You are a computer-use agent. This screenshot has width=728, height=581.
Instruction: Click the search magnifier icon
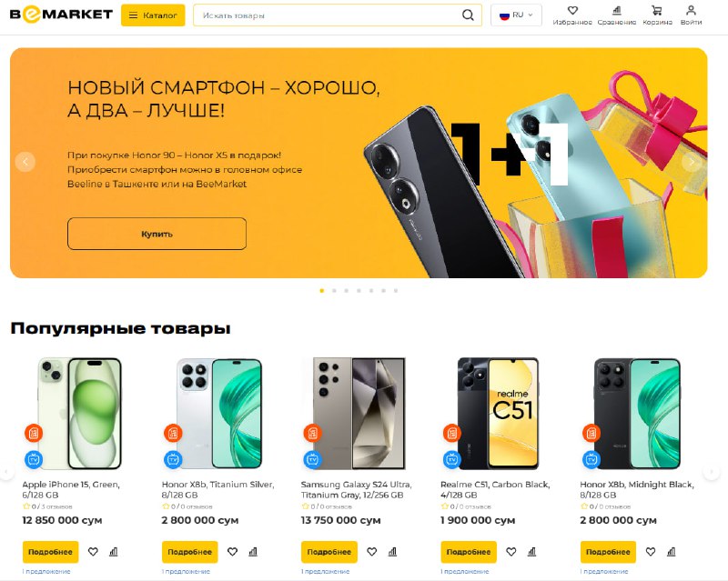click(468, 15)
